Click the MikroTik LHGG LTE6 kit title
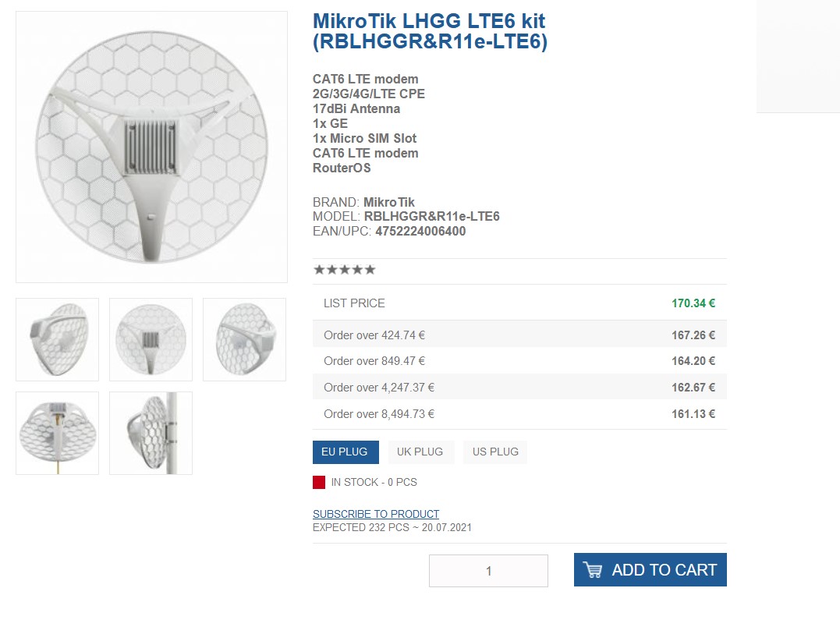Viewport: 840px width, 620px height. pyautogui.click(x=430, y=31)
